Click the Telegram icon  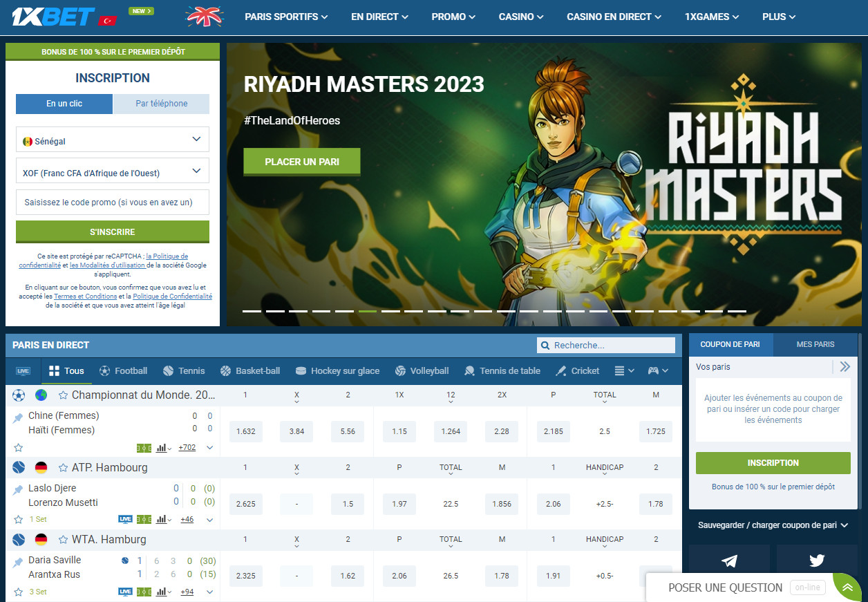click(729, 561)
